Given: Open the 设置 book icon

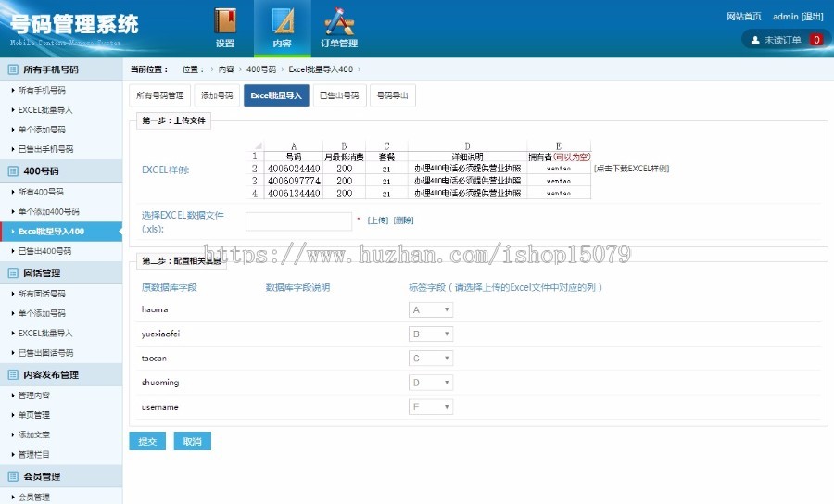Looking at the screenshot, I should pyautogui.click(x=225, y=20).
